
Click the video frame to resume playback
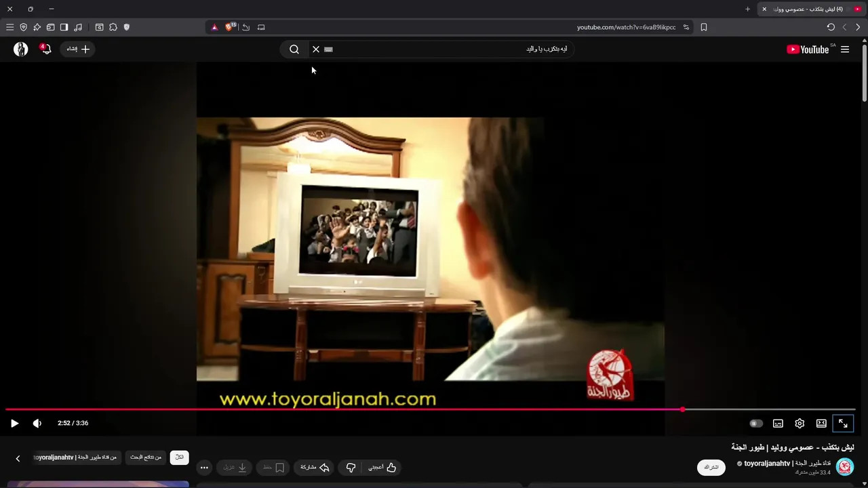pyautogui.click(x=431, y=249)
